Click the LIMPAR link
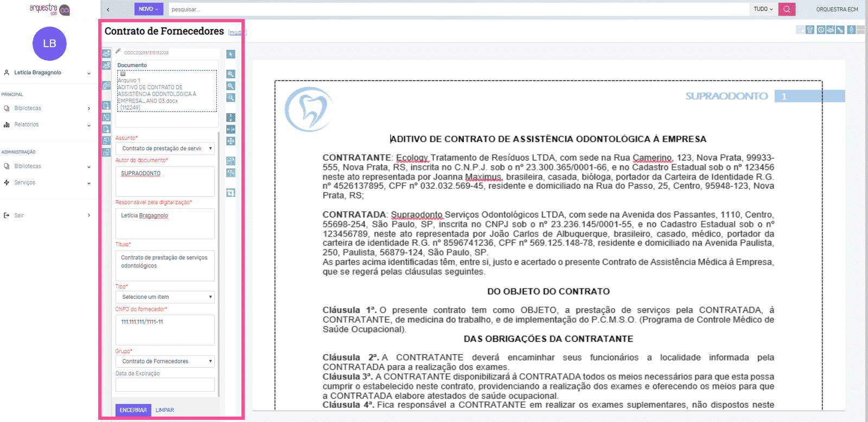 [x=165, y=410]
